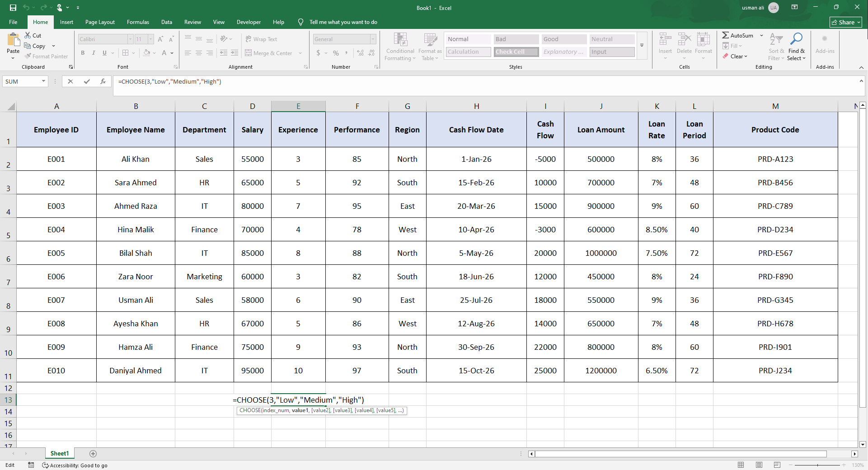Switch to Page Layout view icon

[759, 465]
